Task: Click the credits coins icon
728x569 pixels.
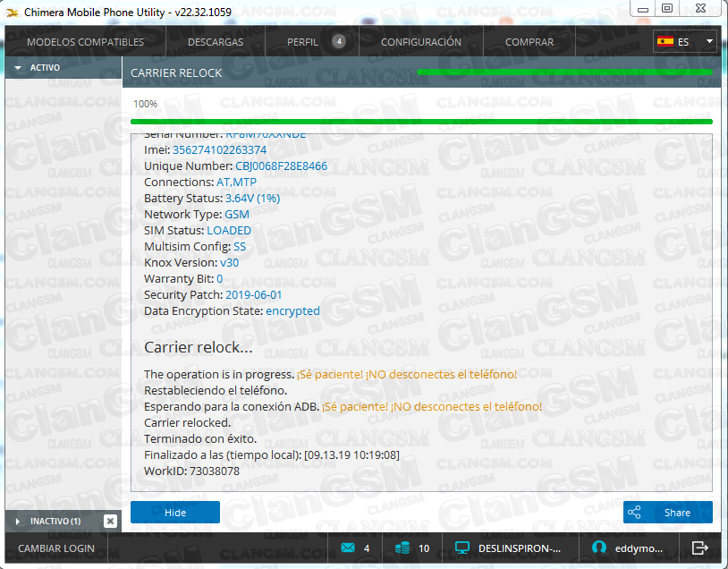Action: 402,548
